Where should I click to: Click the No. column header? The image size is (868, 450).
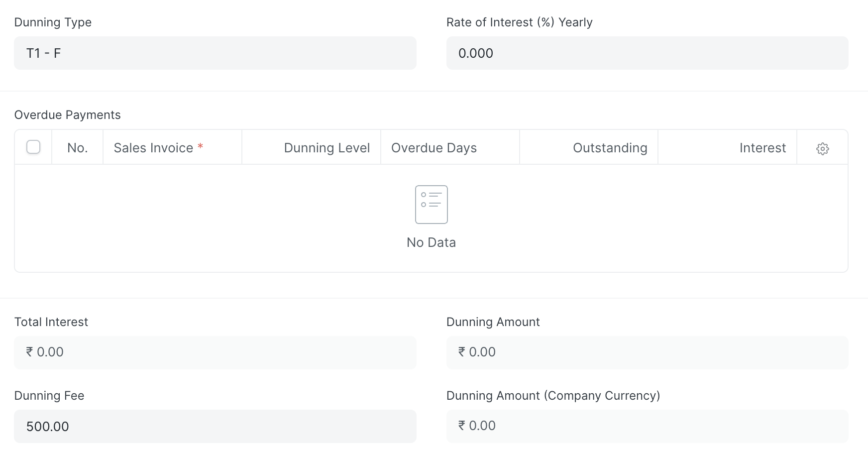[x=77, y=147]
